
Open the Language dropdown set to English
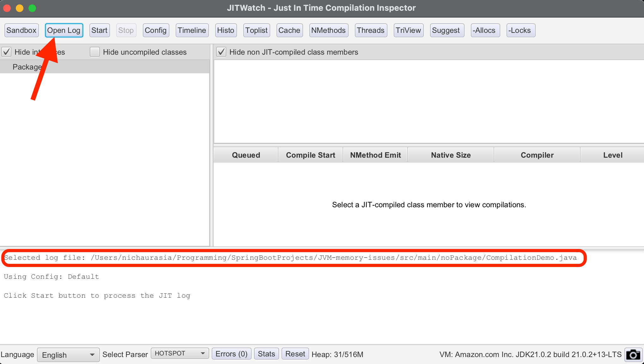[x=68, y=355]
